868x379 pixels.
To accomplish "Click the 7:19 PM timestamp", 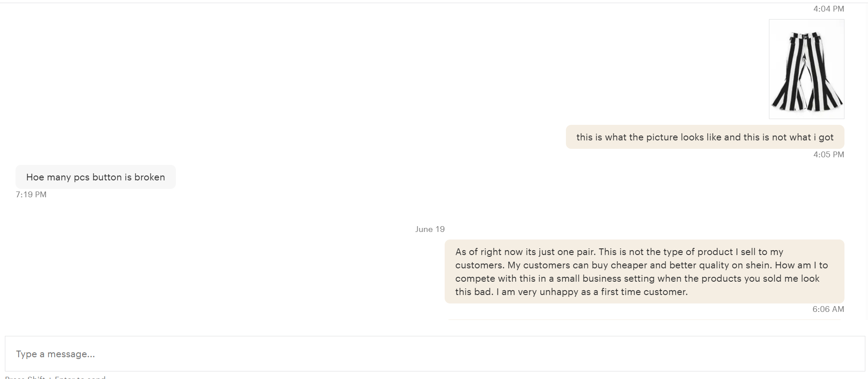I will point(31,195).
